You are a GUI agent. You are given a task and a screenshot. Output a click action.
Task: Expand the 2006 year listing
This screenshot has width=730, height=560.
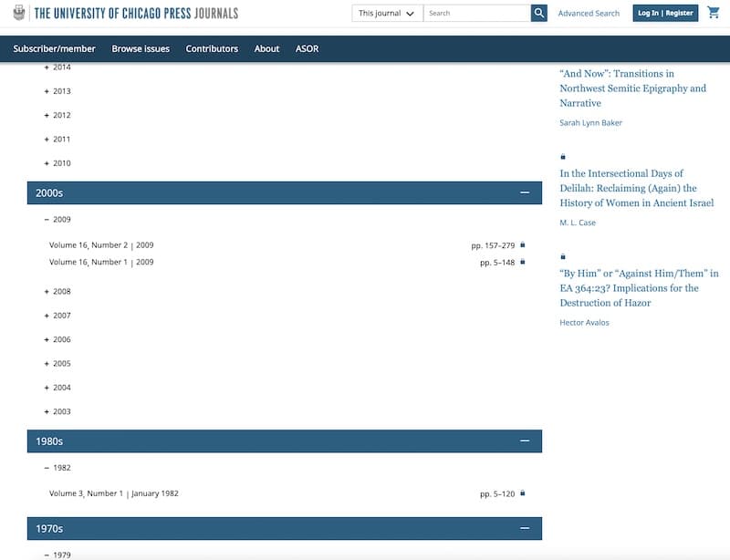point(57,339)
